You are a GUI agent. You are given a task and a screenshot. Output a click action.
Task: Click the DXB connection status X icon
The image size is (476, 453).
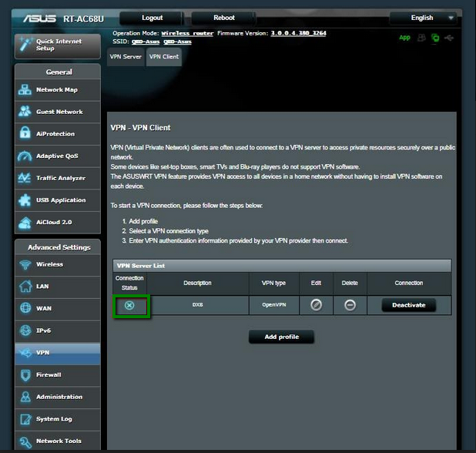point(129,305)
